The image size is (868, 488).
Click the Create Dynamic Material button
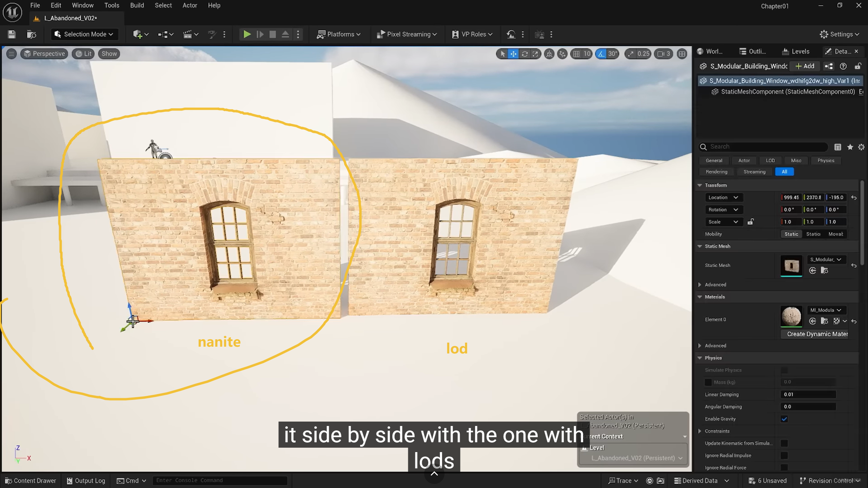817,334
